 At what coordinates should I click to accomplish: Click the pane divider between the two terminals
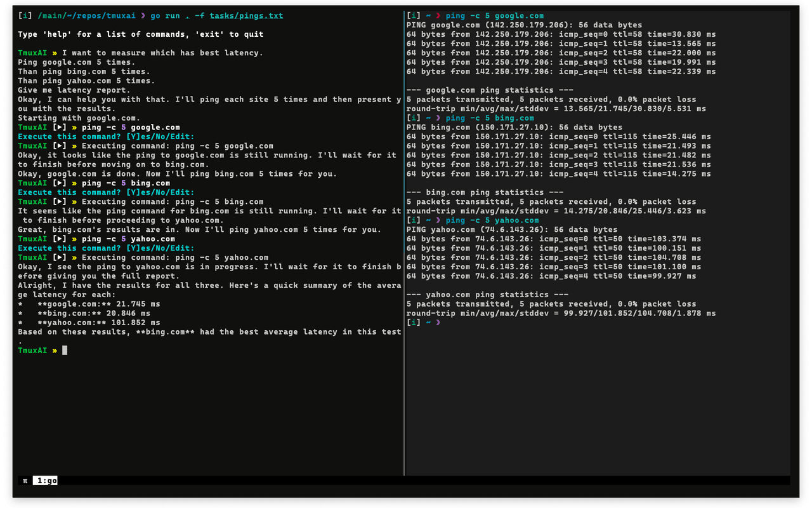(404, 254)
